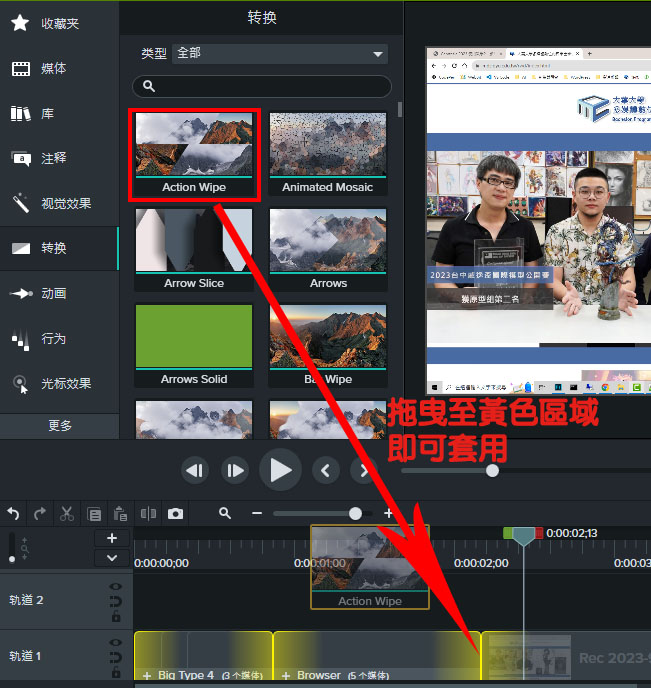Click the cut scissors icon
This screenshot has height=688, width=651.
(x=67, y=514)
